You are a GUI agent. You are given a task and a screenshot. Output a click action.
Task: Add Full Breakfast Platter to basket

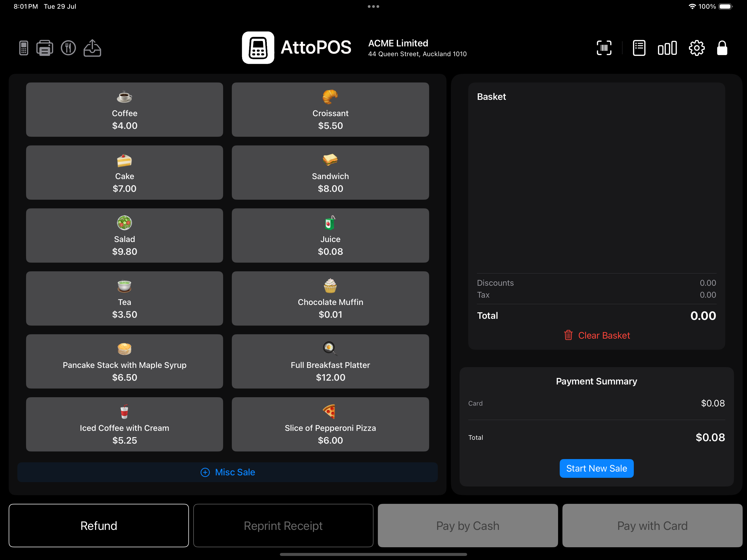point(330,361)
